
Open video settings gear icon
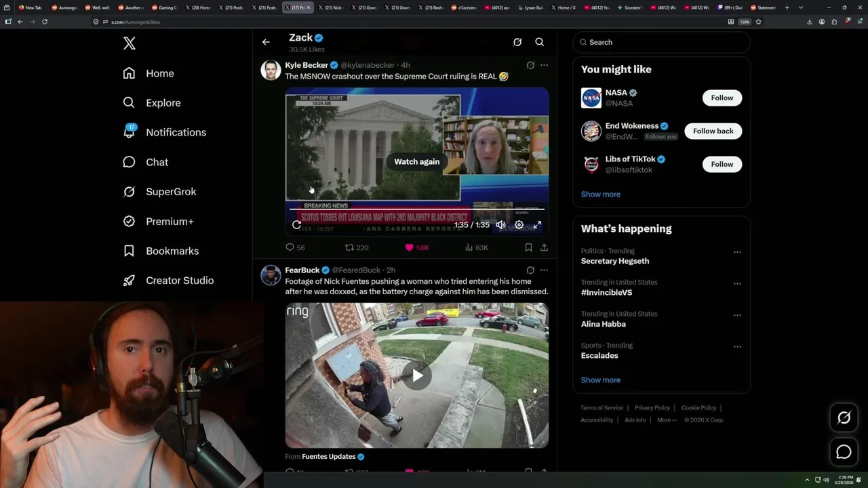click(x=519, y=225)
